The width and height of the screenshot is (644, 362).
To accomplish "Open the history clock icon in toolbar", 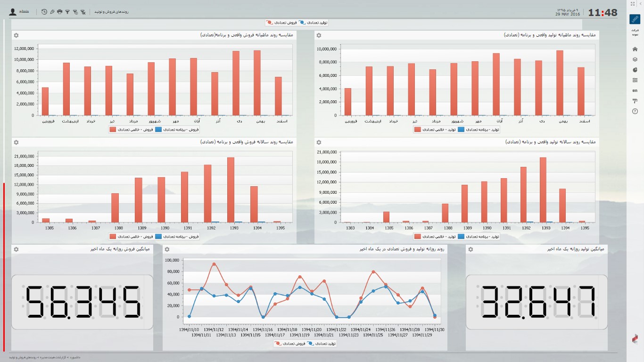I will [44, 12].
